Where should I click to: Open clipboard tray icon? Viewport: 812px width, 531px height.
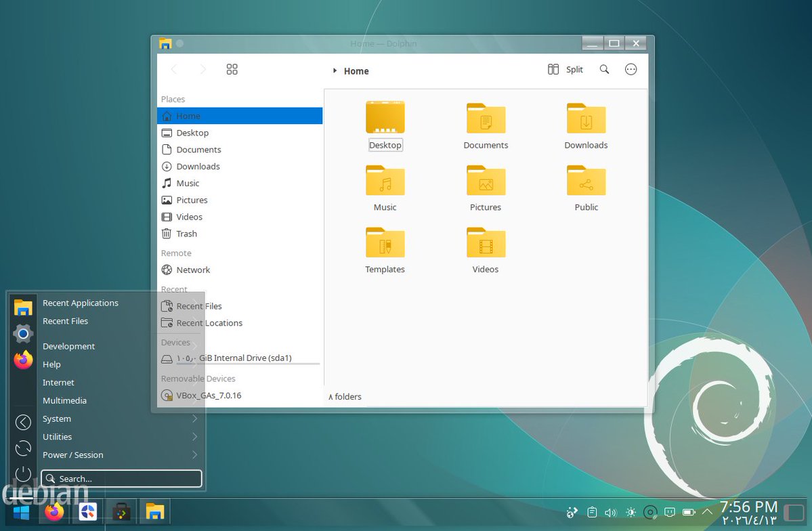coord(592,512)
